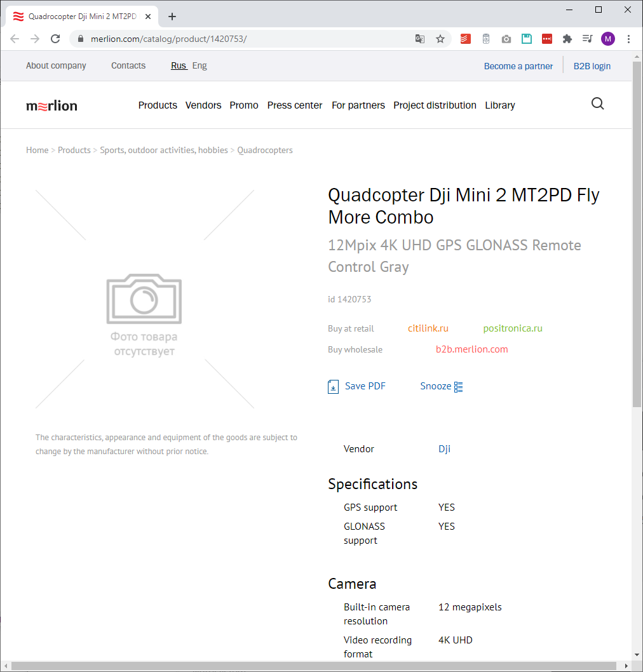Open the Library menu item
The height and width of the screenshot is (672, 643).
pos(500,105)
